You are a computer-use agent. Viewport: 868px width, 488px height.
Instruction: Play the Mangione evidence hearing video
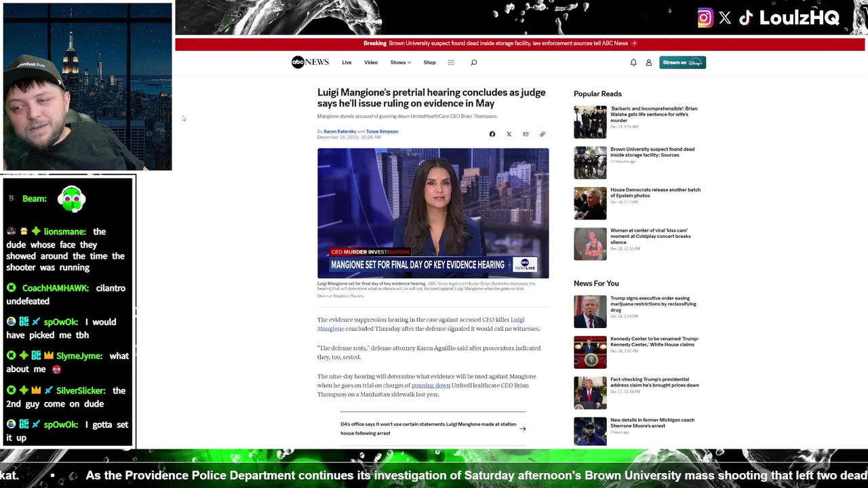coord(433,213)
